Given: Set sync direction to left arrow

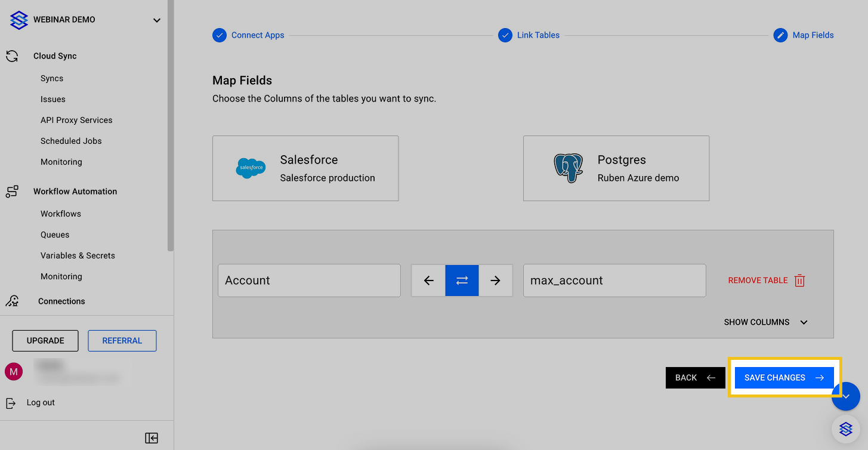Looking at the screenshot, I should pyautogui.click(x=428, y=281).
